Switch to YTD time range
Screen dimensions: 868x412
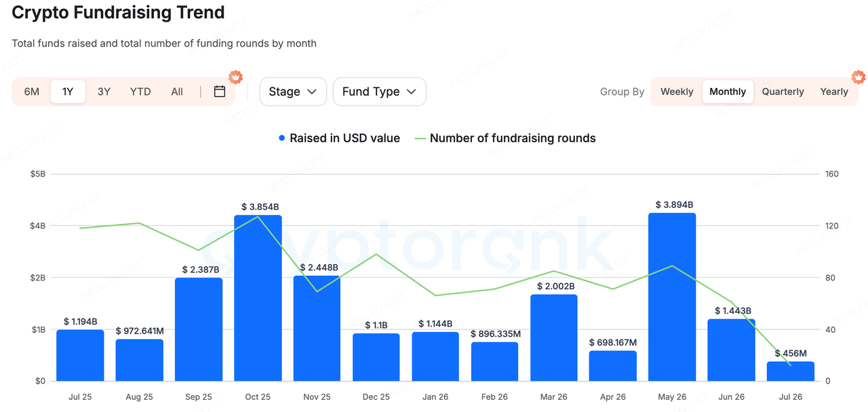point(140,91)
